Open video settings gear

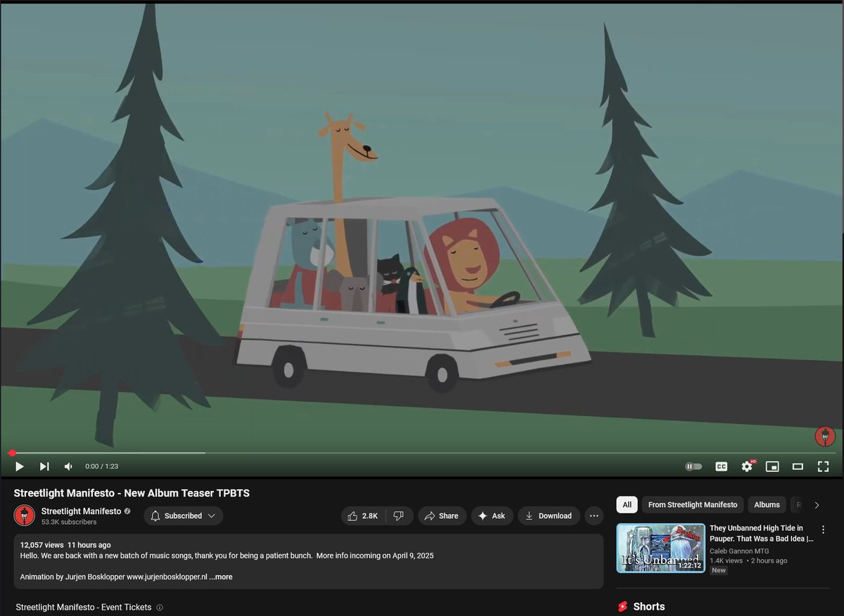point(747,466)
